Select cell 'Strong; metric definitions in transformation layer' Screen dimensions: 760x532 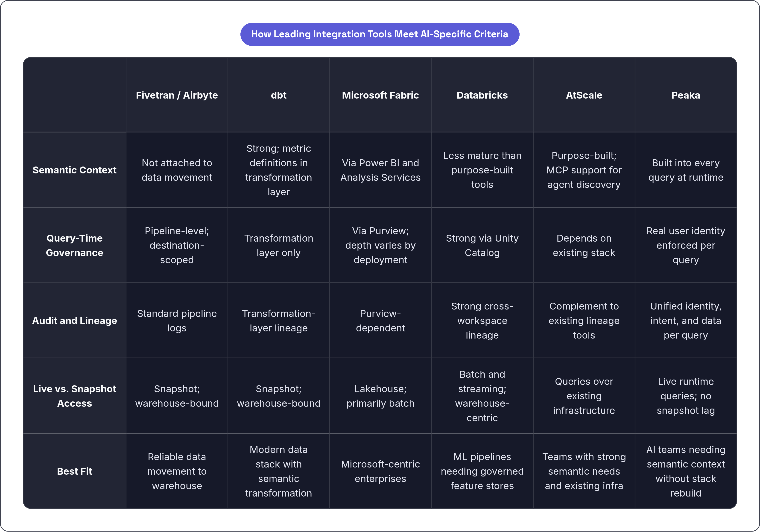click(279, 170)
